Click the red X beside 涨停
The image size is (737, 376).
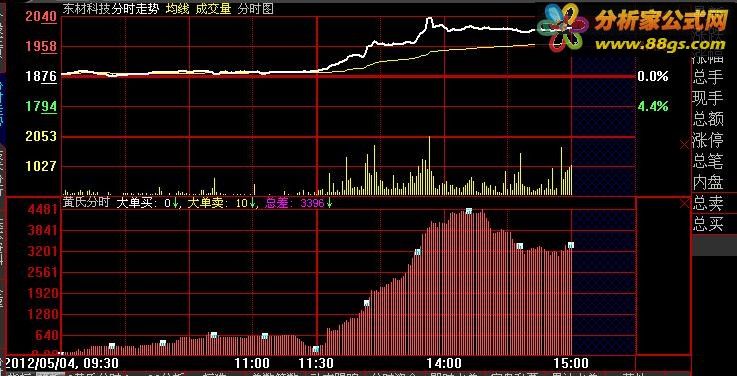684,145
